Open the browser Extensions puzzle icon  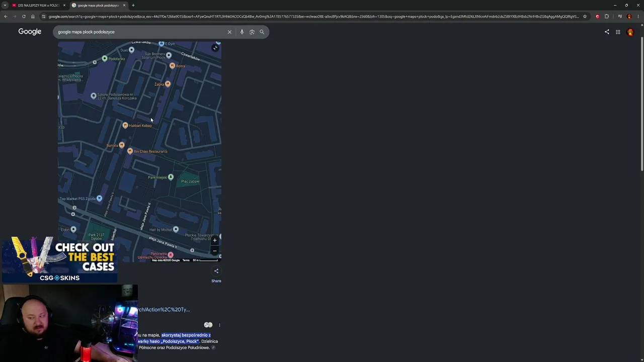pyautogui.click(x=606, y=17)
